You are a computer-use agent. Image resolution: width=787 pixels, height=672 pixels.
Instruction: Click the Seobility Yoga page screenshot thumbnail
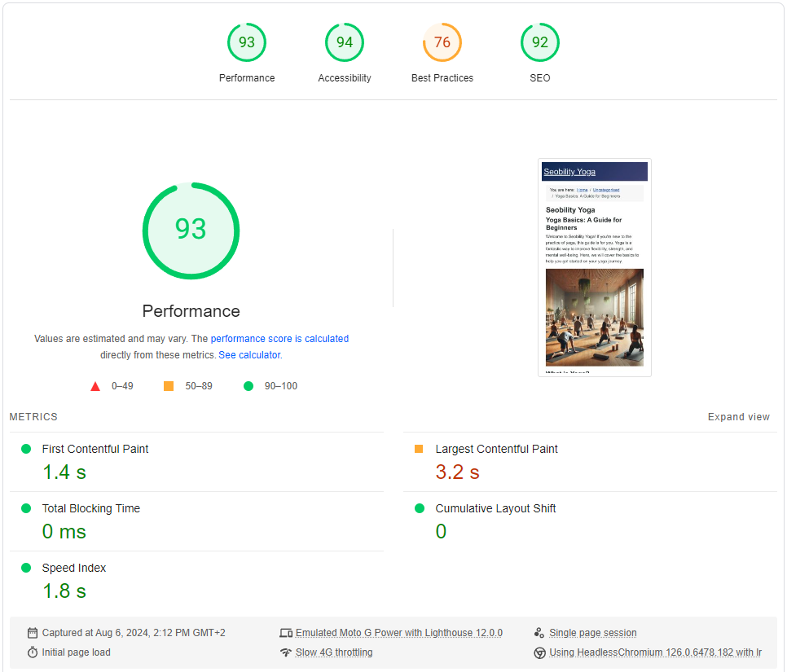pos(594,266)
